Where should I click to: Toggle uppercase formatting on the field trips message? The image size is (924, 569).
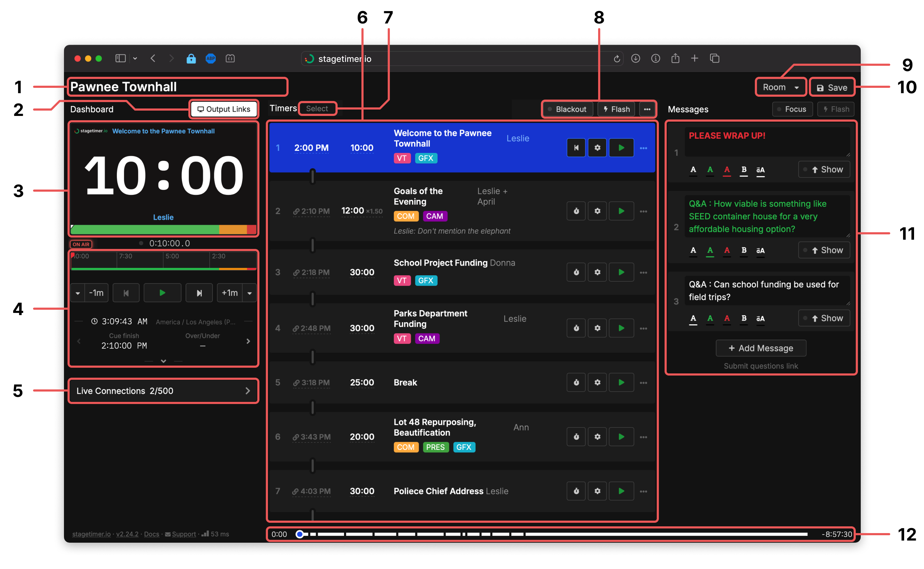(761, 319)
